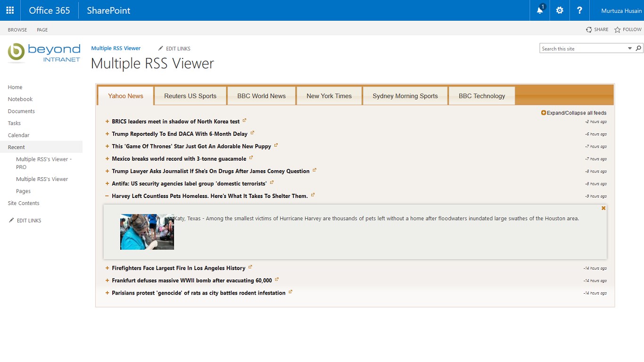
Task: Open the help question mark
Action: (x=579, y=10)
